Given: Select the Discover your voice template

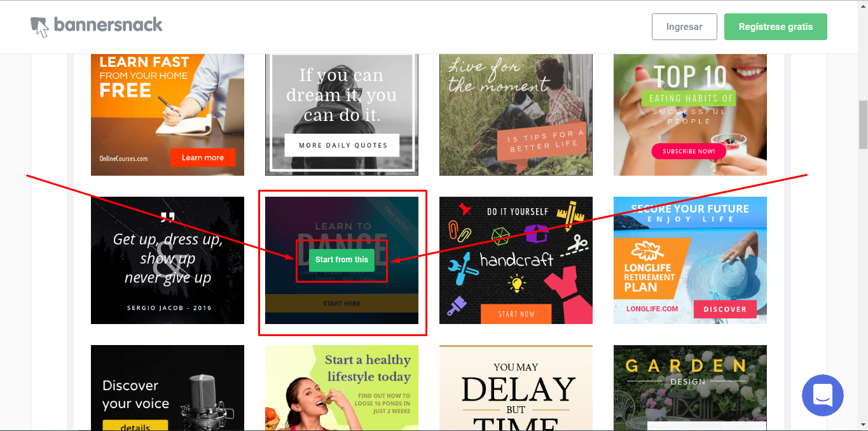Looking at the screenshot, I should point(167,388).
